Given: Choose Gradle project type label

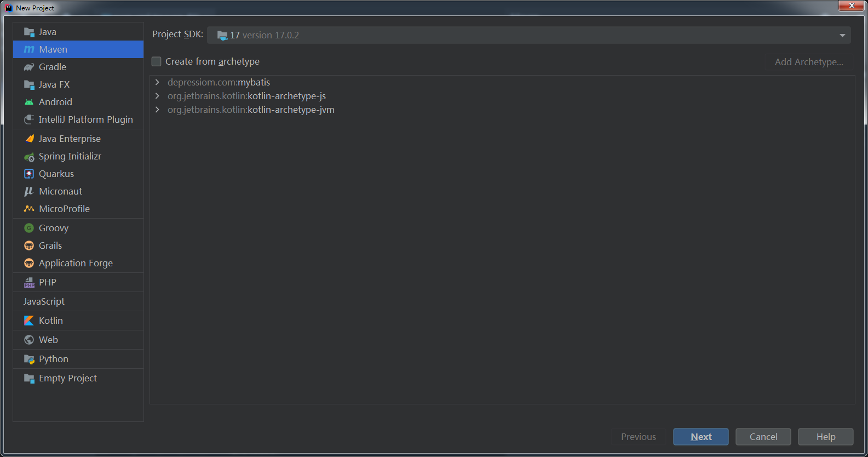Looking at the screenshot, I should point(53,67).
